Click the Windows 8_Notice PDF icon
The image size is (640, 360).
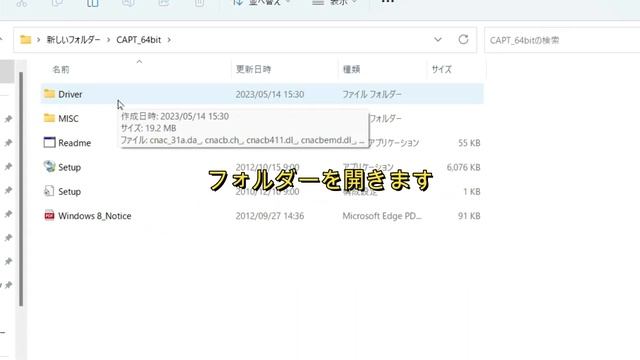[x=49, y=216]
